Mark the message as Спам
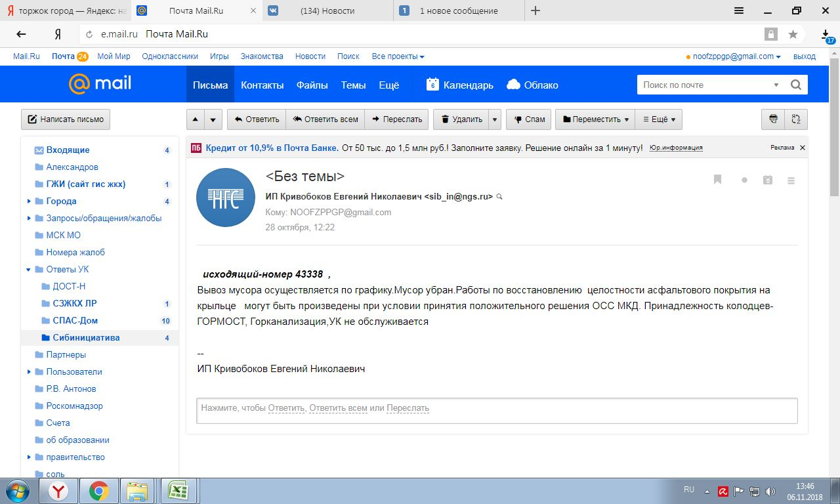The image size is (840, 504). coord(529,119)
